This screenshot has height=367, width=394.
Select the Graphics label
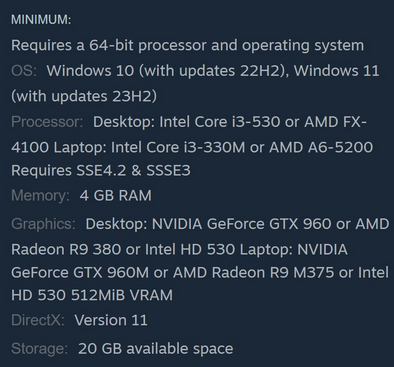[x=43, y=224]
